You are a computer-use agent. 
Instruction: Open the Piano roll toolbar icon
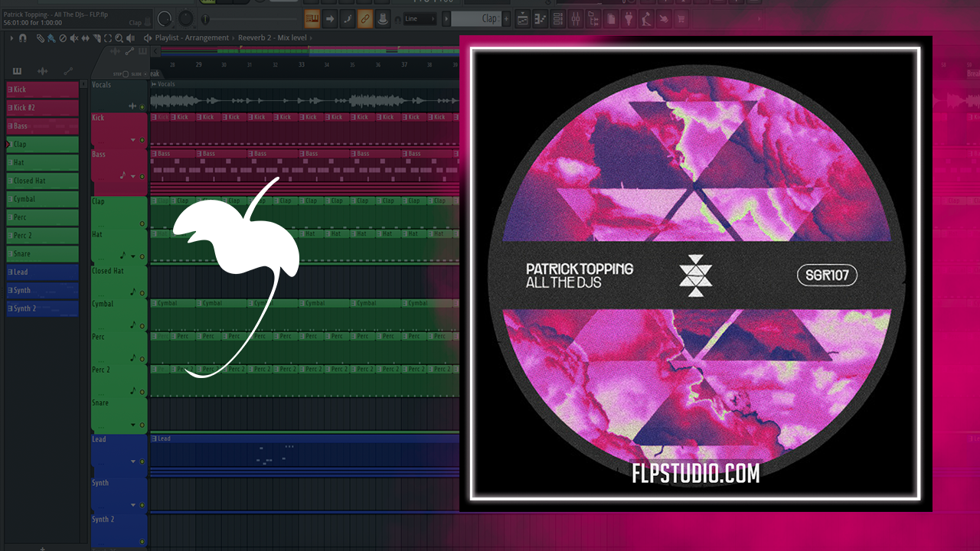[541, 19]
